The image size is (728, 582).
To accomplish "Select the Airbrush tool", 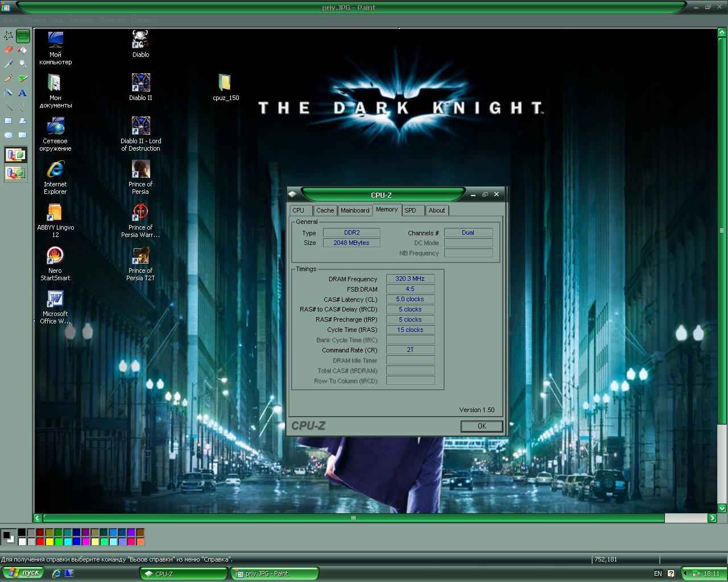I will click(x=9, y=93).
